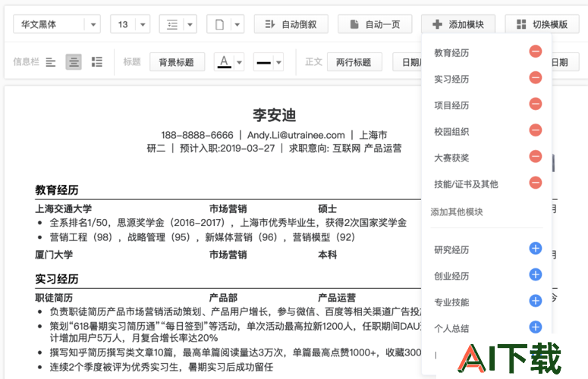Image resolution: width=588 pixels, height=379 pixels.
Task: Remove the 大赛获奖 module with its minus icon
Action: click(535, 156)
